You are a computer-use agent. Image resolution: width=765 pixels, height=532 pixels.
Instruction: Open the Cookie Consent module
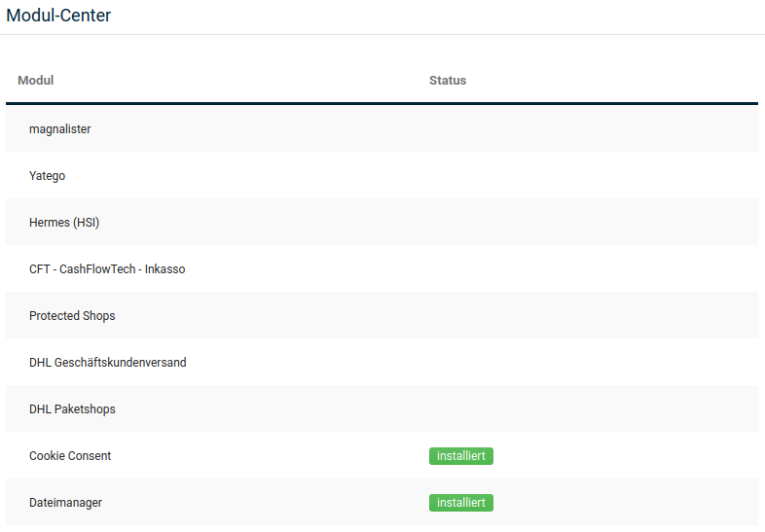point(70,456)
